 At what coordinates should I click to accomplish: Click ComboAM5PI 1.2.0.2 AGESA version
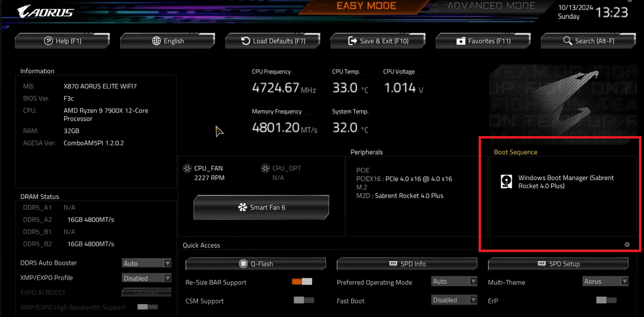pos(94,143)
